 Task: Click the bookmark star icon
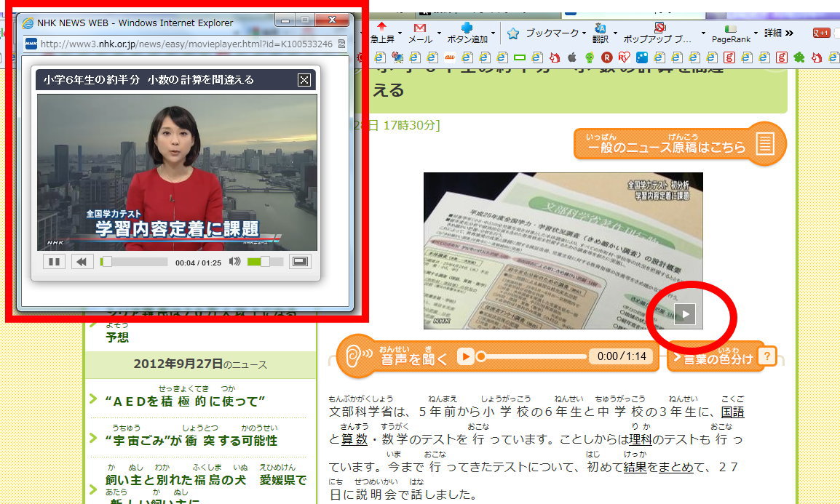point(512,33)
